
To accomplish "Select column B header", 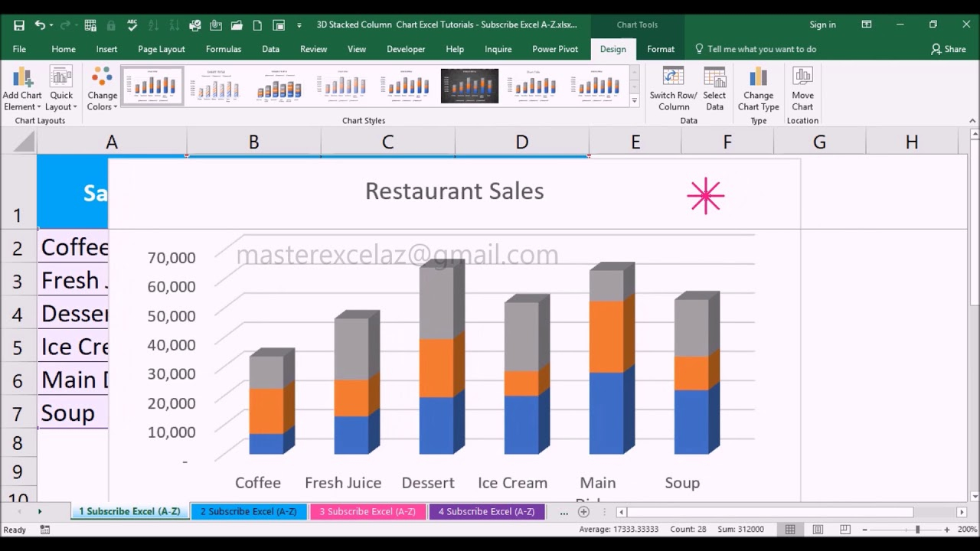I will (253, 142).
